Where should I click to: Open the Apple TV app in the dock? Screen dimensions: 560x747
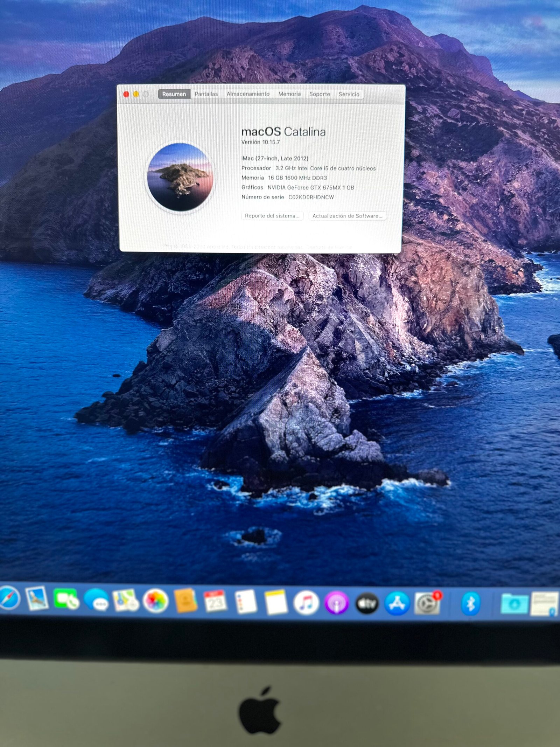tap(367, 603)
